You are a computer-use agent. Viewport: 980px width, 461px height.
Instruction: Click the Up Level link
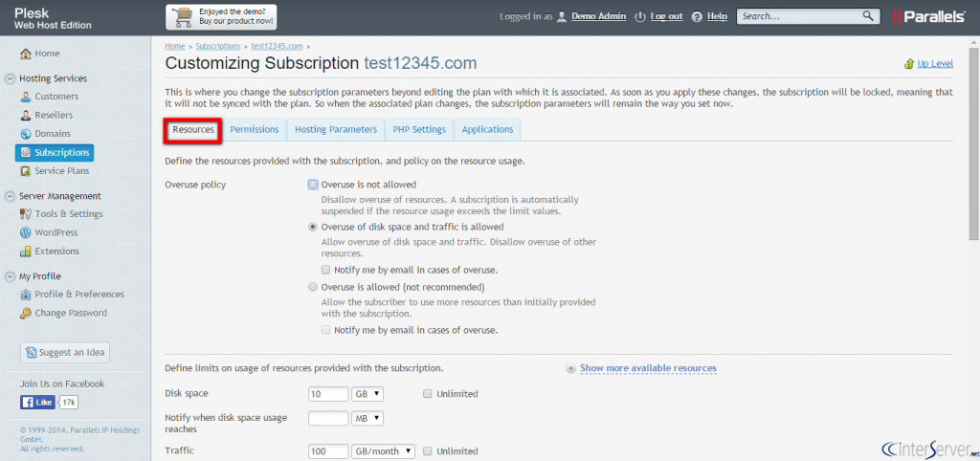click(x=935, y=64)
